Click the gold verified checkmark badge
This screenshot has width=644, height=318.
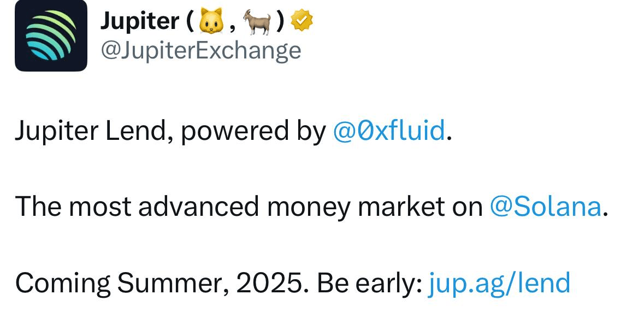click(302, 21)
